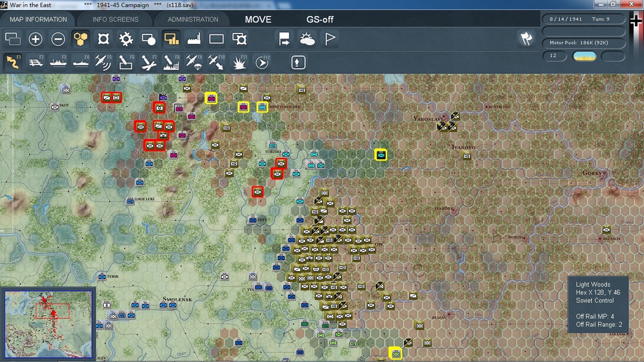Toggle the highlighted yellow bars map icon

171,39
